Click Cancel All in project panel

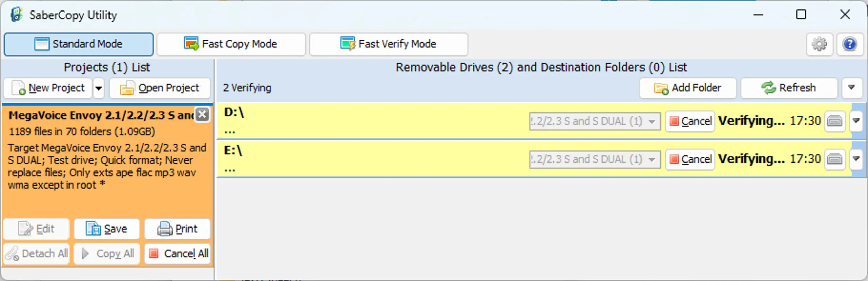tap(178, 254)
